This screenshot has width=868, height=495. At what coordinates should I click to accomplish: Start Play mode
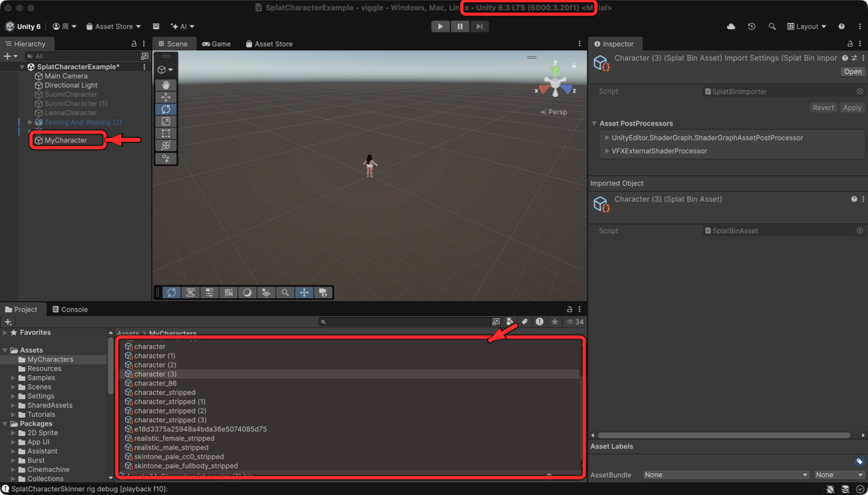440,26
